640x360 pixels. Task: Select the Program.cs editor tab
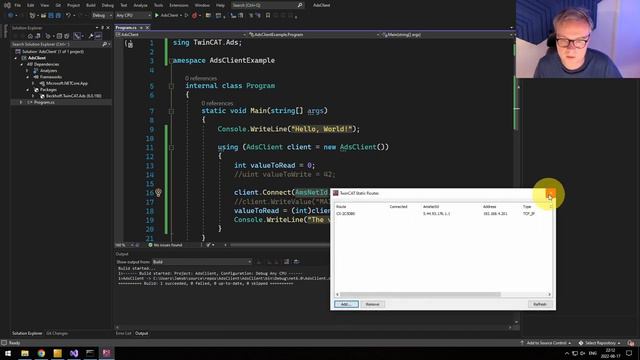point(126,28)
